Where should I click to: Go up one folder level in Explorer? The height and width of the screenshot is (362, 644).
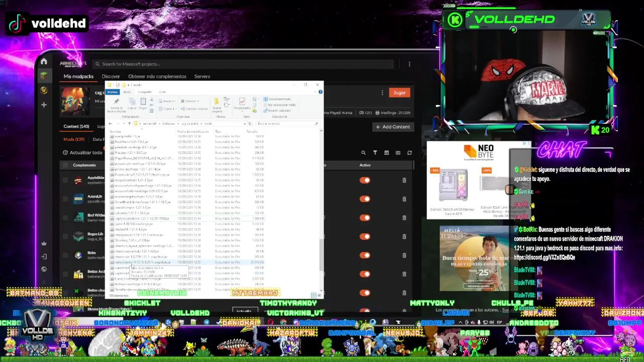129,124
